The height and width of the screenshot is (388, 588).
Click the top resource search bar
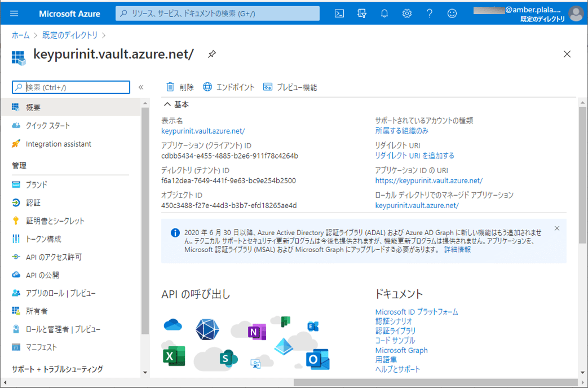[x=218, y=14]
